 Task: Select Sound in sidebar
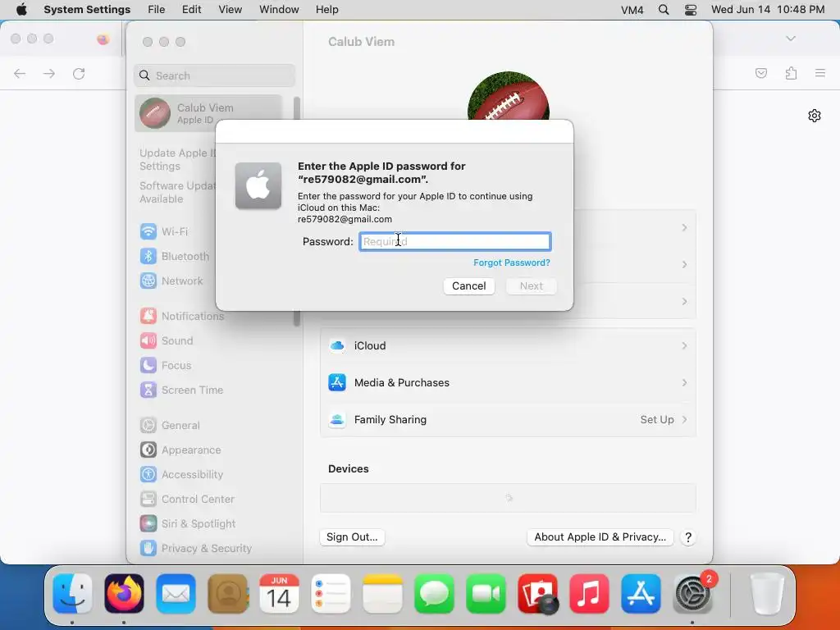point(167,340)
